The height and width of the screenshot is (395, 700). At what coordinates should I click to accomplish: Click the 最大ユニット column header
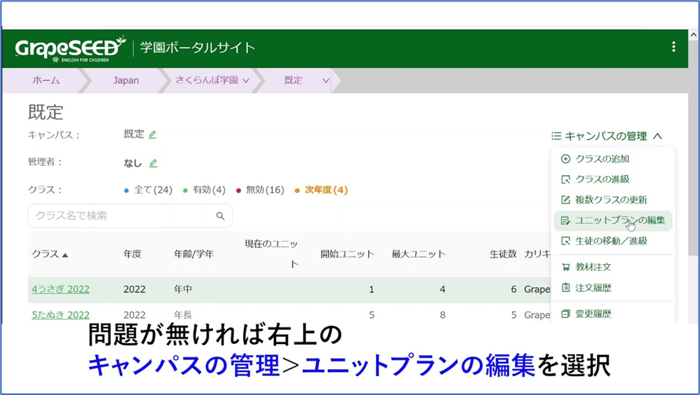tap(418, 254)
